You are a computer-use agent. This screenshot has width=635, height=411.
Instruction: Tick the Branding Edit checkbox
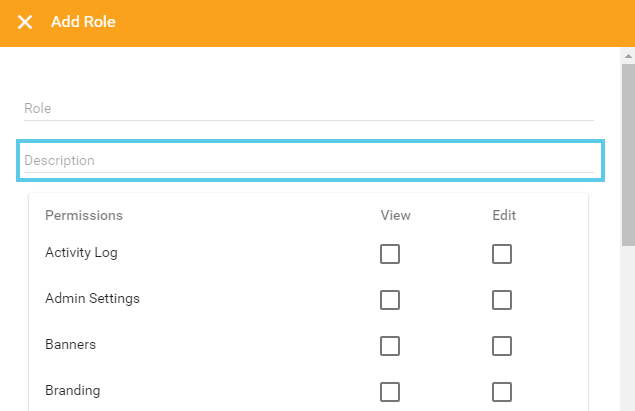click(x=502, y=392)
